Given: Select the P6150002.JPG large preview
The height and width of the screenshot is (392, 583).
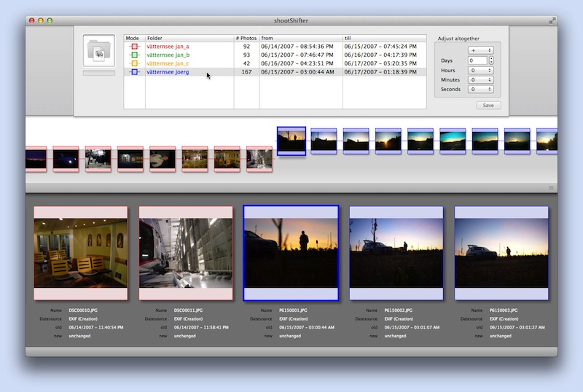Looking at the screenshot, I should (396, 253).
